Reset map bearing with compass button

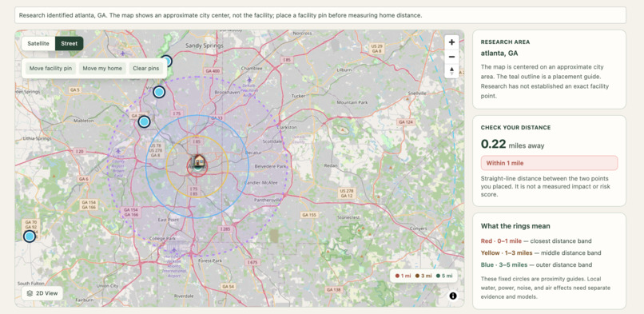click(451, 71)
